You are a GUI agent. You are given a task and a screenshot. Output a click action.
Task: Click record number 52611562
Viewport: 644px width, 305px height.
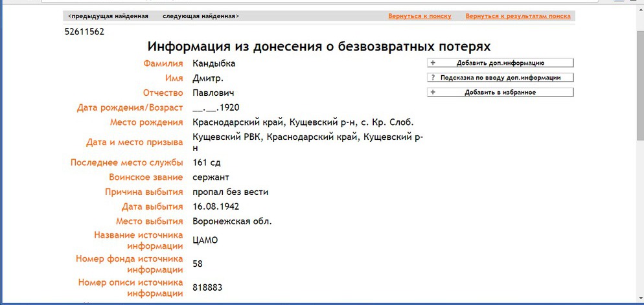point(85,31)
